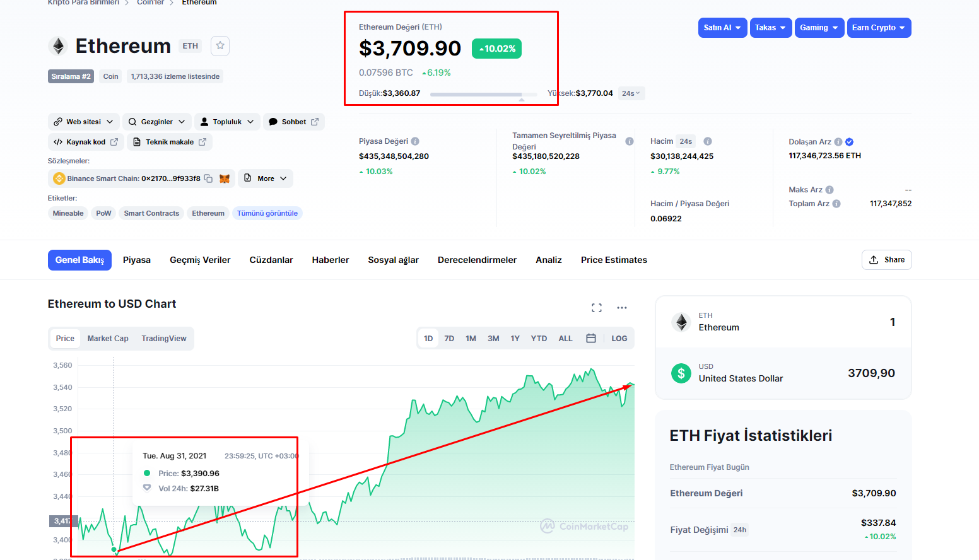
Task: Click the Binance Smart Chain coin icon
Action: (59, 178)
